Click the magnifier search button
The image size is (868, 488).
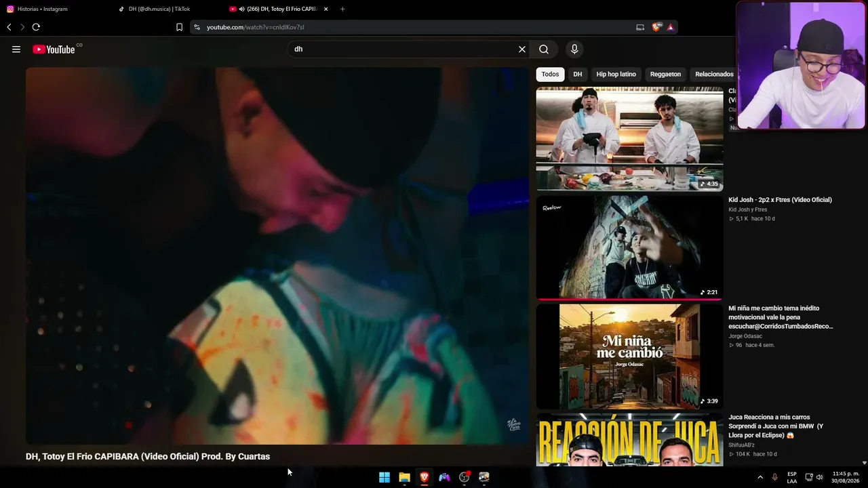coord(544,49)
